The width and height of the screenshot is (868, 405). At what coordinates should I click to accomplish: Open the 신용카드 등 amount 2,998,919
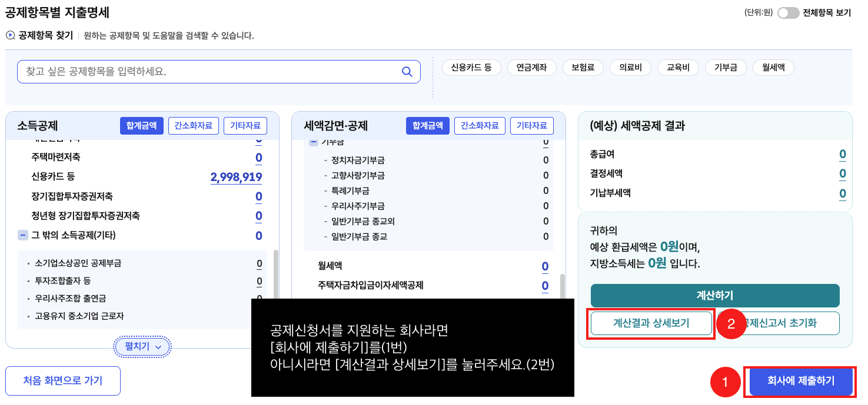[236, 177]
